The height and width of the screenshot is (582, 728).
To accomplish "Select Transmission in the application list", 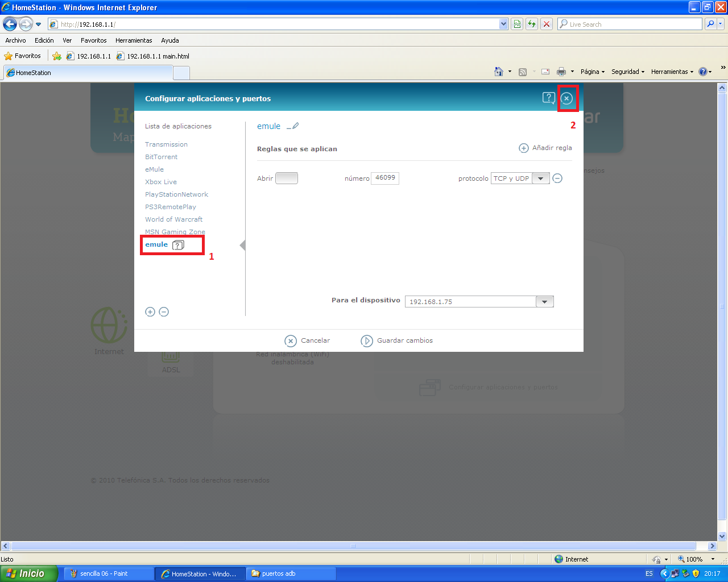I will (x=166, y=144).
